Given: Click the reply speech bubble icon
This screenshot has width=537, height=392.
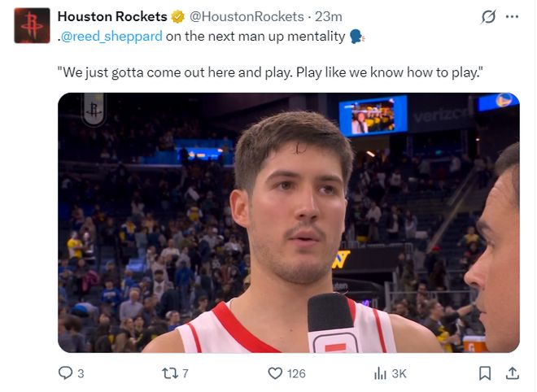Looking at the screenshot, I should (66, 373).
